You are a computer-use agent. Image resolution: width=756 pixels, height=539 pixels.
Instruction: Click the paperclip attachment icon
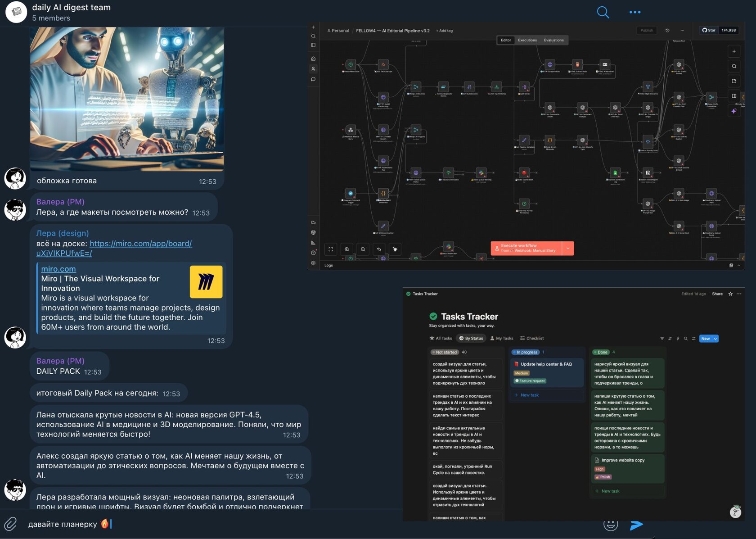[11, 524]
